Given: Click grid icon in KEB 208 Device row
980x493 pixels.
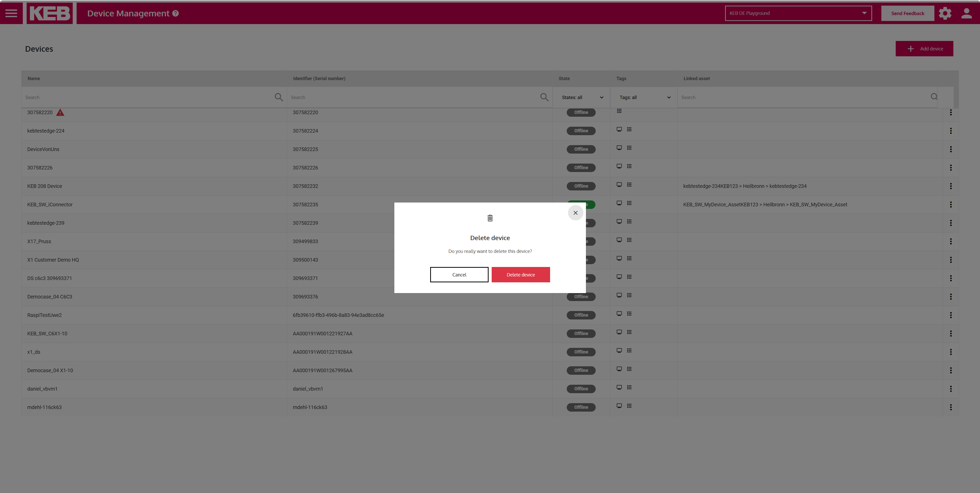Looking at the screenshot, I should (629, 185).
